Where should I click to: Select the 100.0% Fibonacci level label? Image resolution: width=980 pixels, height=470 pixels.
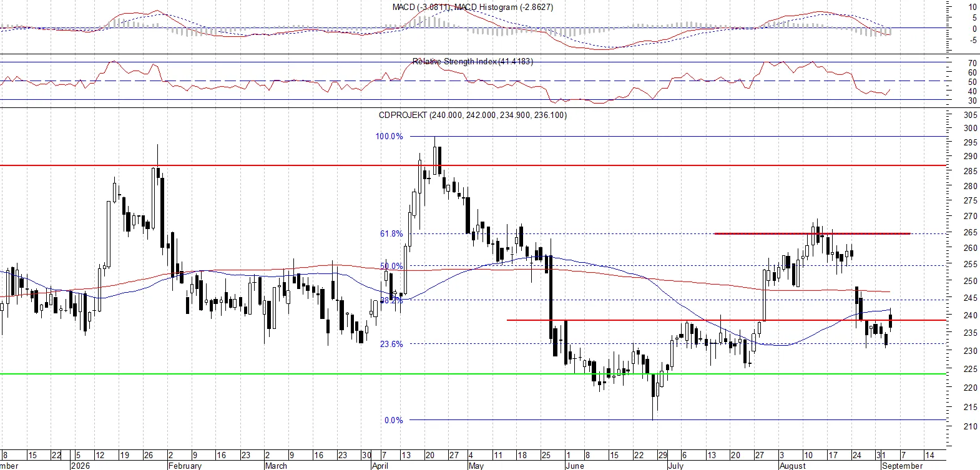point(389,136)
